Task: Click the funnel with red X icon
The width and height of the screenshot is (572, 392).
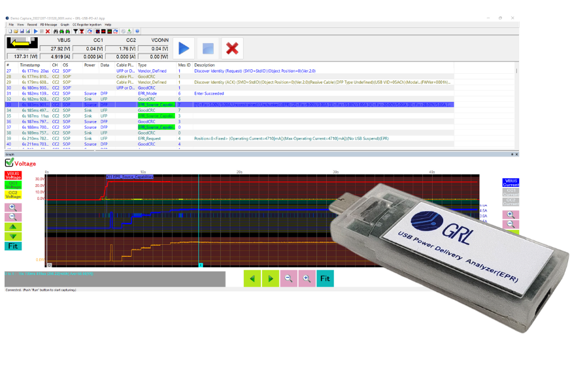Action: click(82, 31)
